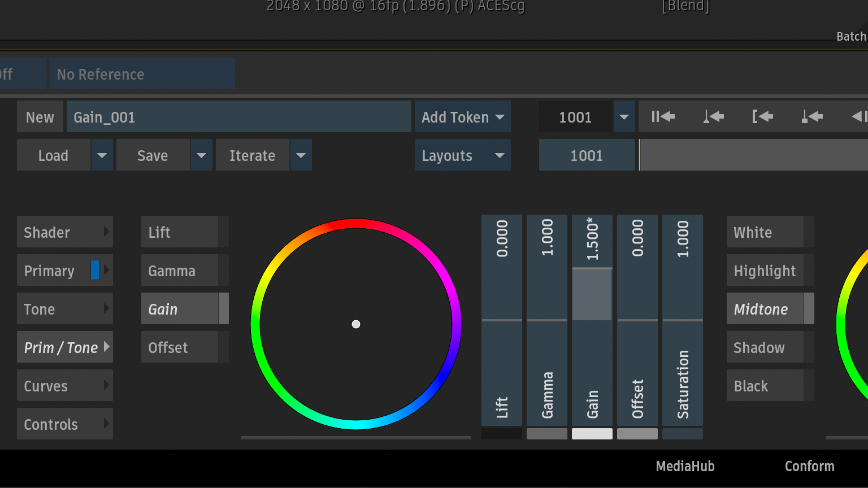
Task: Click the gray timeline scrub bar
Action: pos(754,155)
